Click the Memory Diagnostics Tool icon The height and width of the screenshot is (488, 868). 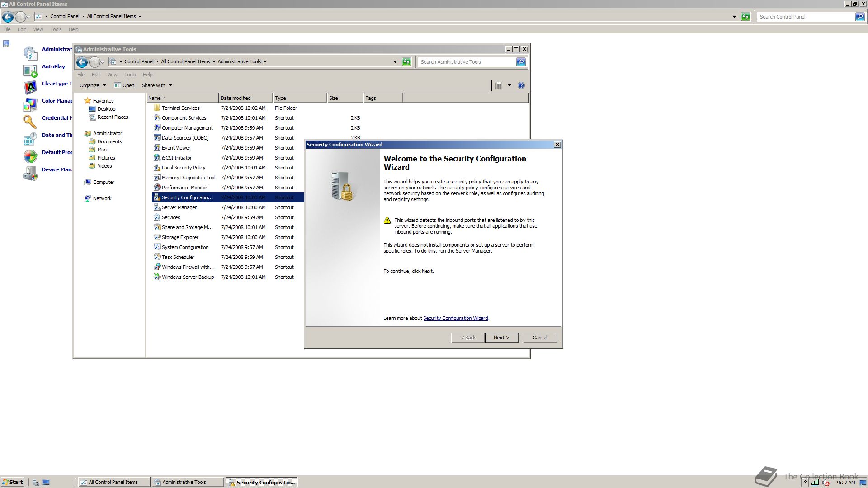[x=157, y=178]
